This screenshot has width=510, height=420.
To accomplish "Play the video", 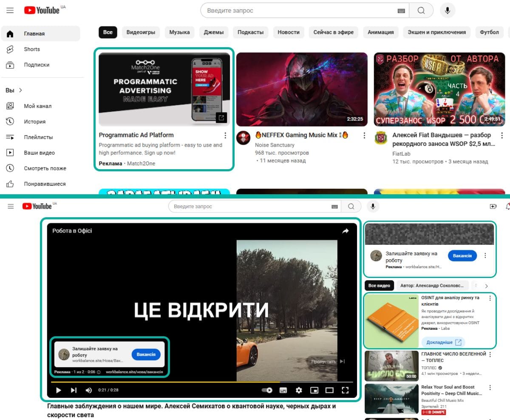I will [x=59, y=390].
